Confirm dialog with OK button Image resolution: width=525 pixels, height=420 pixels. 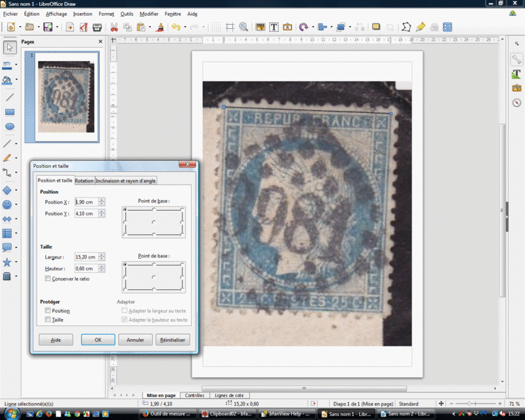pyautogui.click(x=98, y=340)
